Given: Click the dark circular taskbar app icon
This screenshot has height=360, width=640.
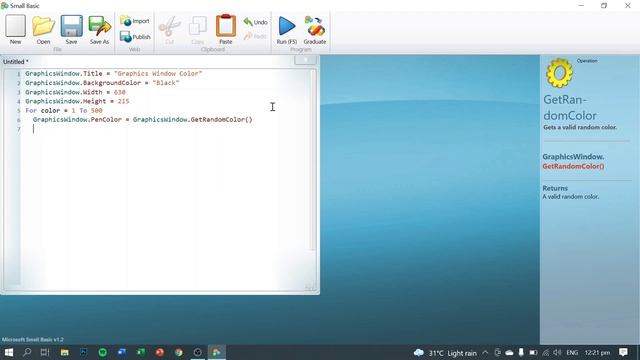Looking at the screenshot, I should (x=198, y=352).
